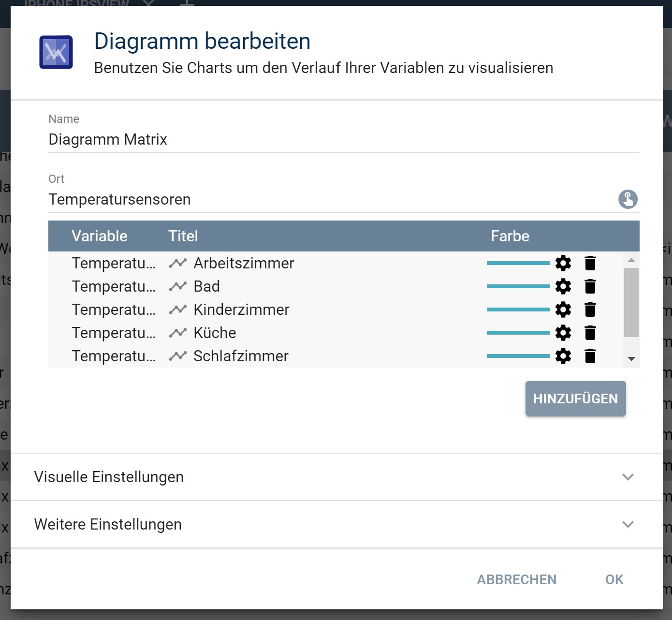This screenshot has height=620, width=672.
Task: Click the Schlafzimmer color line swatch
Action: [x=518, y=356]
